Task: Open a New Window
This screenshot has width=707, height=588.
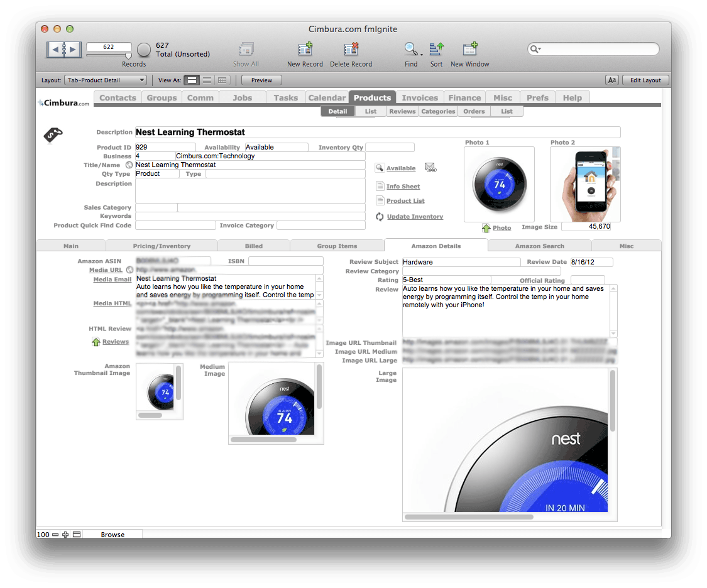Action: point(470,48)
